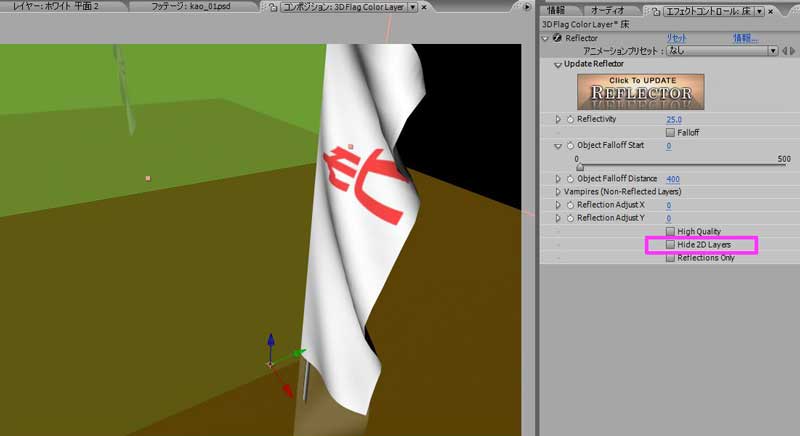Click the Object Falloff Start stopwatch
Screen dimensions: 800x436
tap(570, 145)
